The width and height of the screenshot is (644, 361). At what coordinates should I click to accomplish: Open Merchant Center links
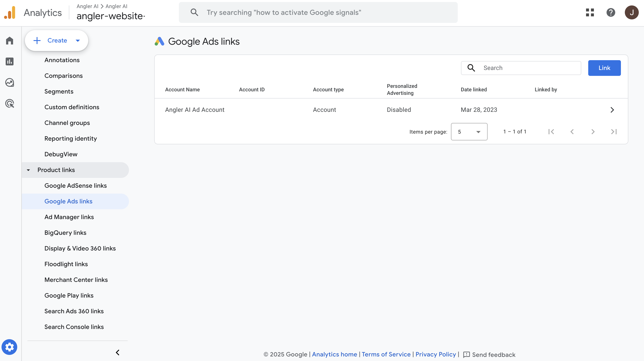[x=76, y=280]
